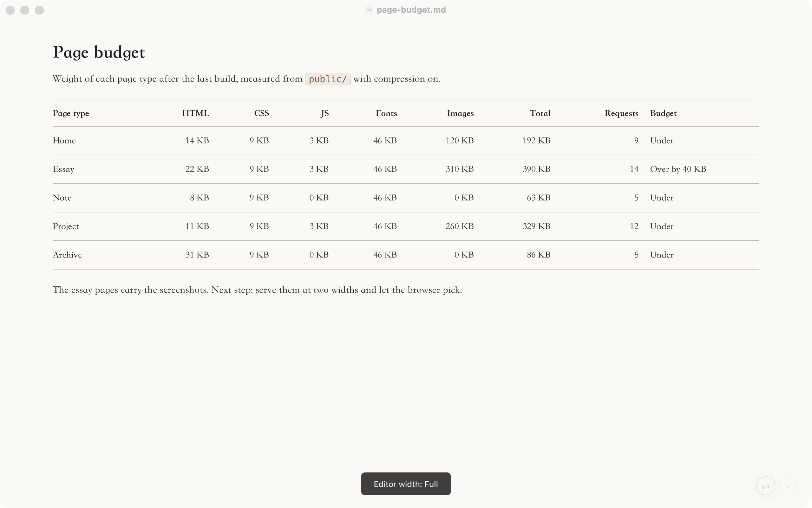Click the 63 KB Total cell

click(x=539, y=197)
